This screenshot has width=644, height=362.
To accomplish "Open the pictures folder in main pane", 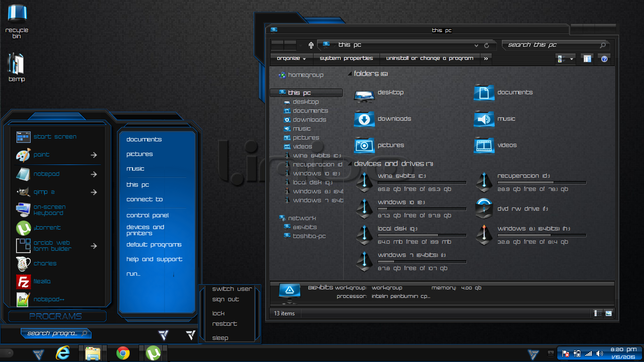I will [364, 146].
